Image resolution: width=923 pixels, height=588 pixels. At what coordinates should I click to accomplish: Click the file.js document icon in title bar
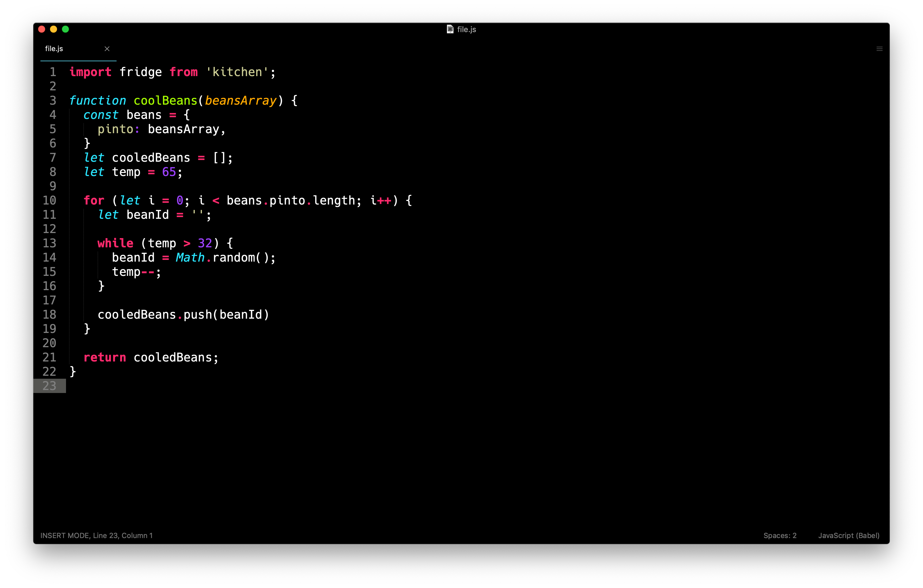click(450, 29)
